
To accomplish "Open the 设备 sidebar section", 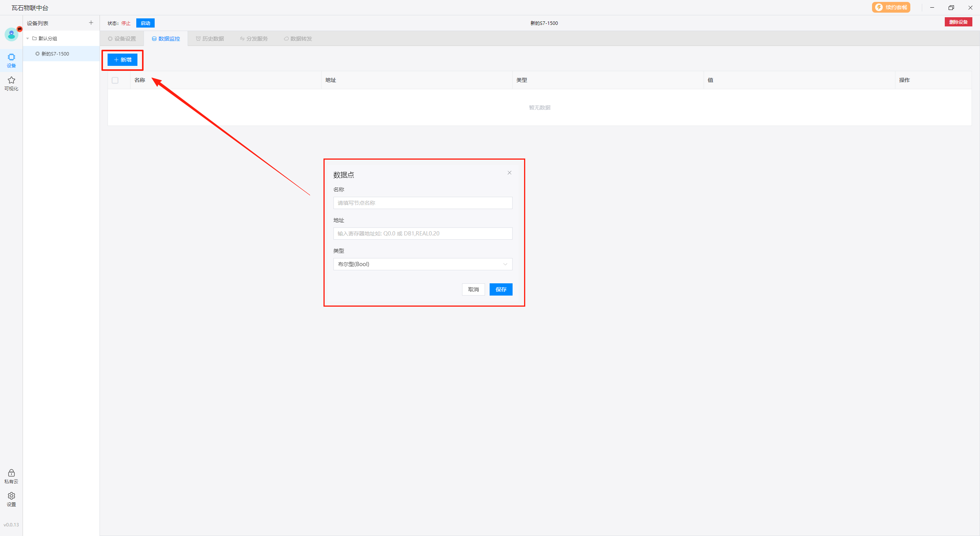I will 11,60.
